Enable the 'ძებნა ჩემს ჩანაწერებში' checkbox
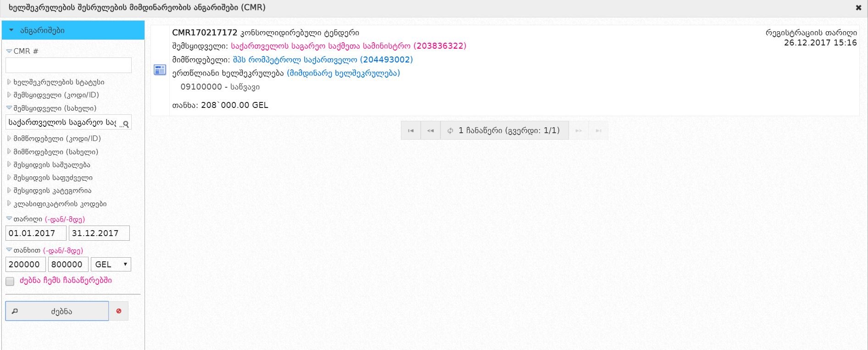Screen dimensions: 868x350 pos(10,281)
